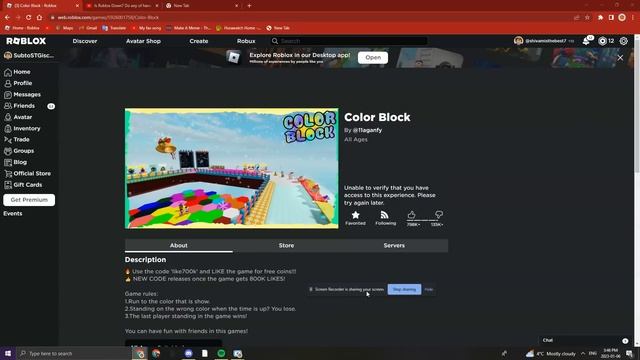640x360 pixels.
Task: Open the Maps bookmark
Action: (64, 28)
